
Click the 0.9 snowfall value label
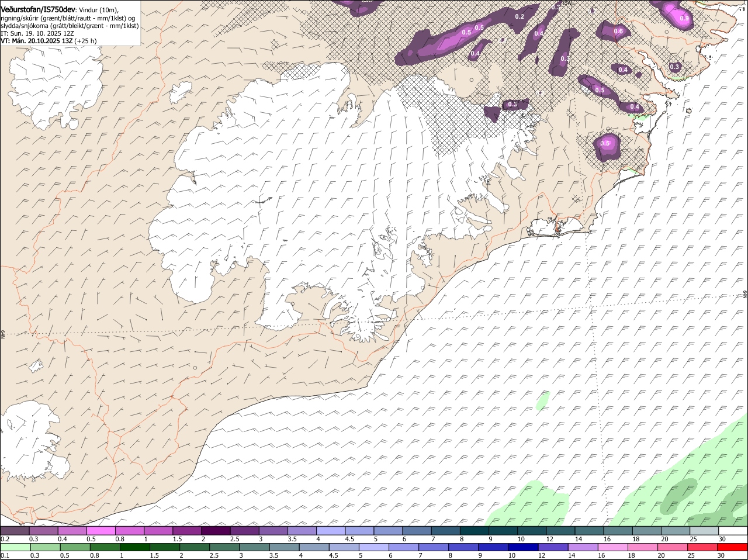click(x=684, y=19)
